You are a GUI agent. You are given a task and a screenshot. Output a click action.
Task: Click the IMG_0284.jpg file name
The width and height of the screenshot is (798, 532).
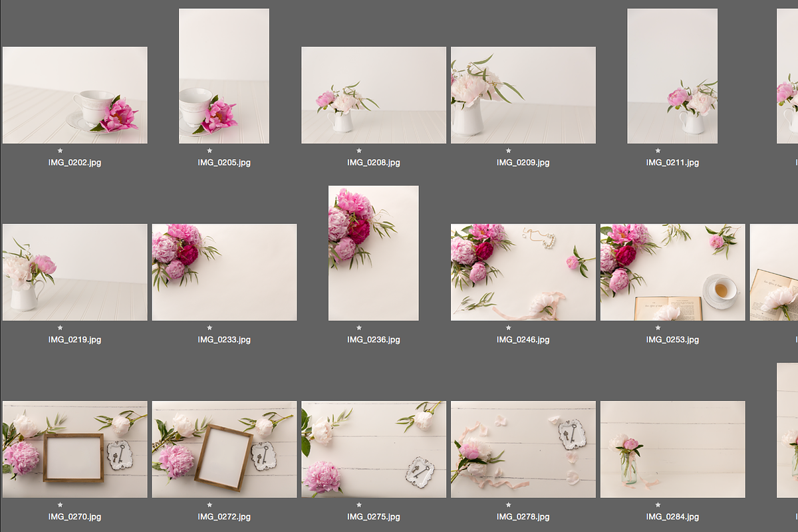tap(672, 517)
